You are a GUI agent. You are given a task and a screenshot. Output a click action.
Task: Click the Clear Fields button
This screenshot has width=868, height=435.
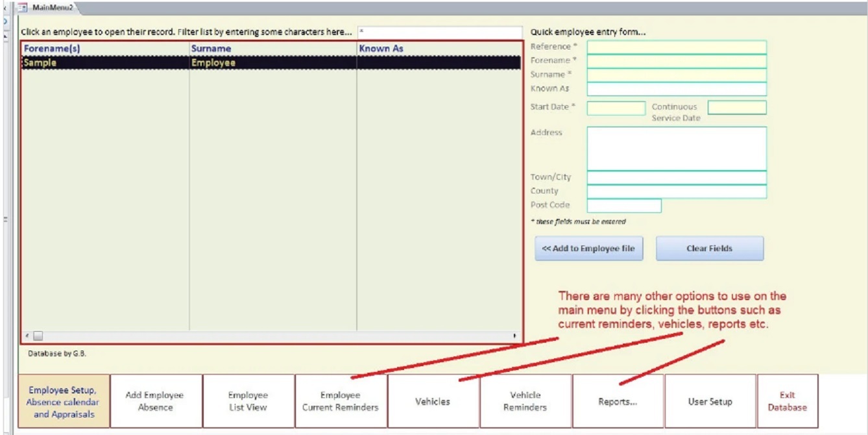710,248
